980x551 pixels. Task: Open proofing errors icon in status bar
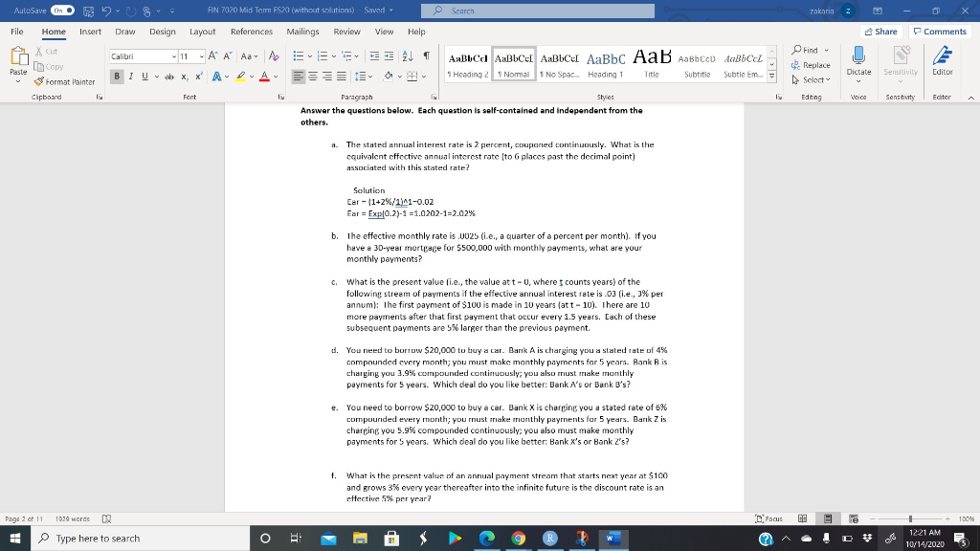[106, 518]
